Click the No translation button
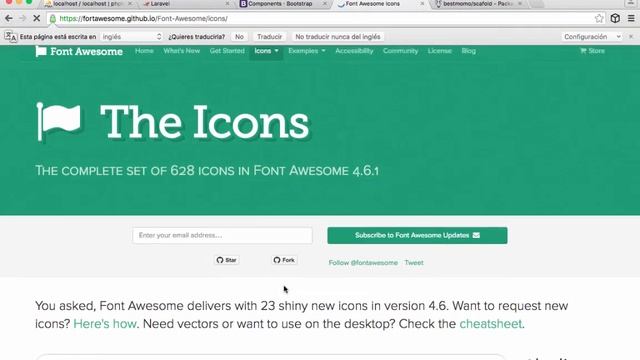Image resolution: width=640 pixels, height=360 pixels. (239, 37)
